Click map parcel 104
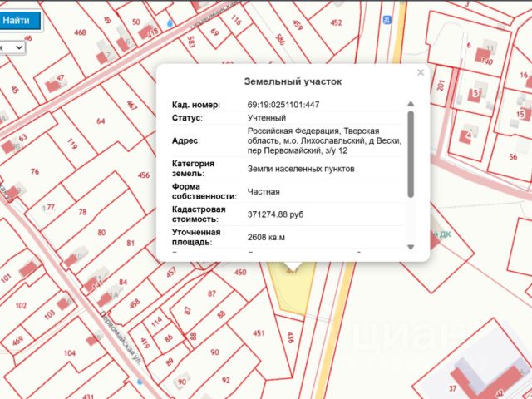 coord(70,353)
